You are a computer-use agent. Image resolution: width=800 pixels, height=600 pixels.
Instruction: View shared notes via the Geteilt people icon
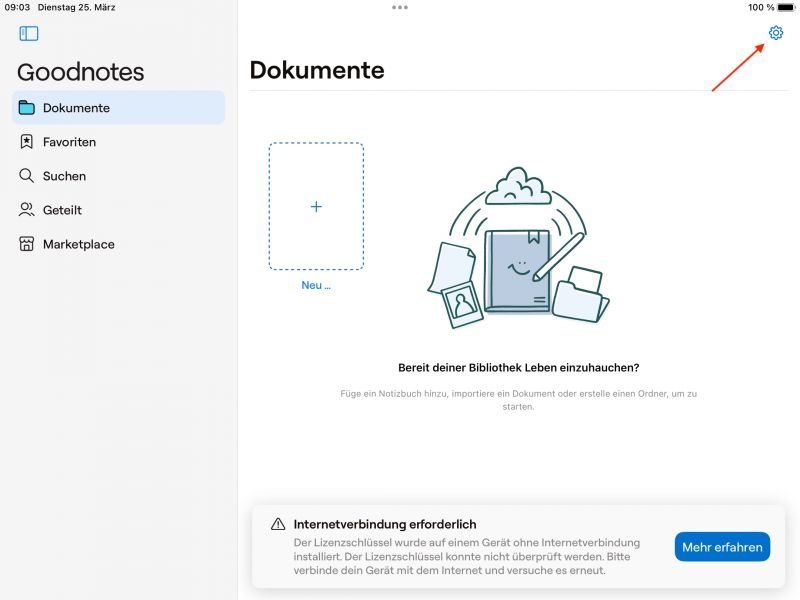[26, 210]
